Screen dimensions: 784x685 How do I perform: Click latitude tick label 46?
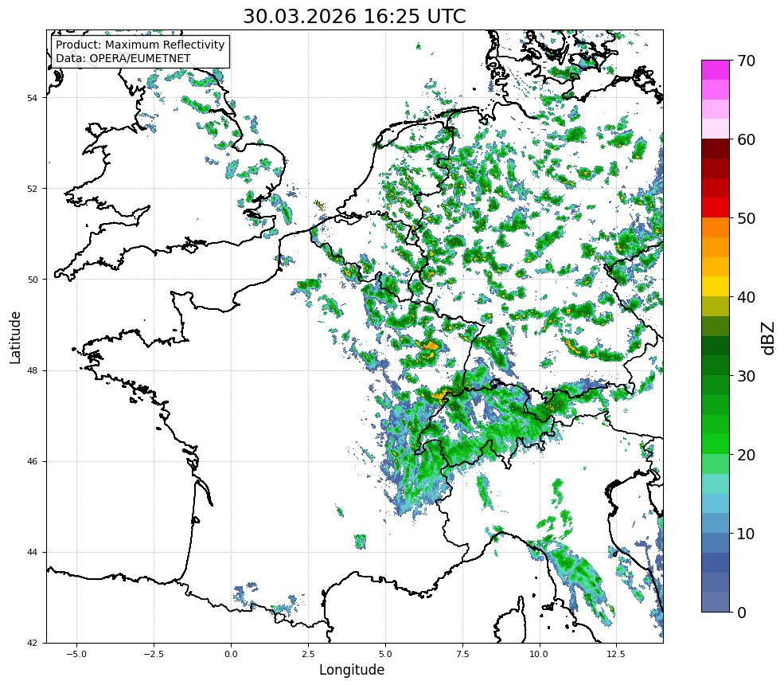click(x=32, y=462)
